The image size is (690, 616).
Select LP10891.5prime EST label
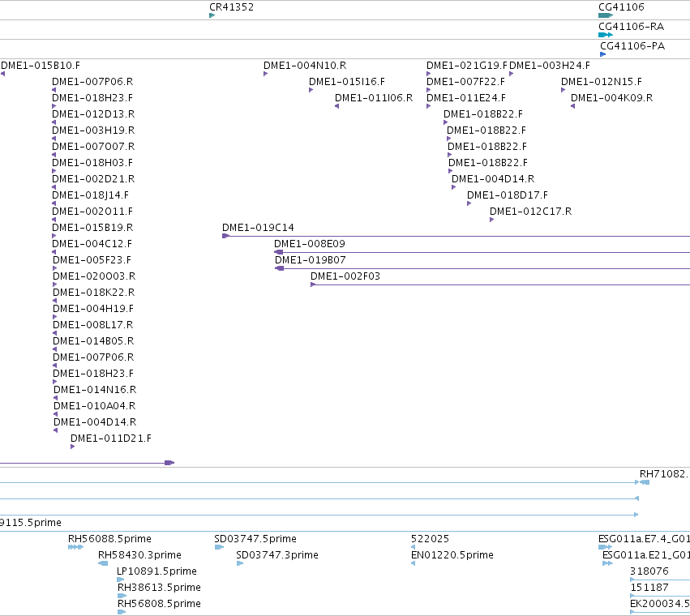point(156,571)
